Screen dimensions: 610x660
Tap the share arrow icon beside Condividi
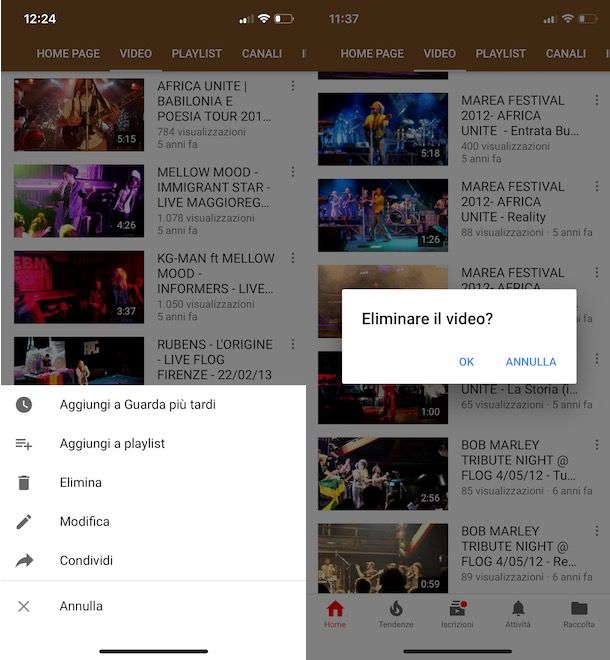[24, 561]
